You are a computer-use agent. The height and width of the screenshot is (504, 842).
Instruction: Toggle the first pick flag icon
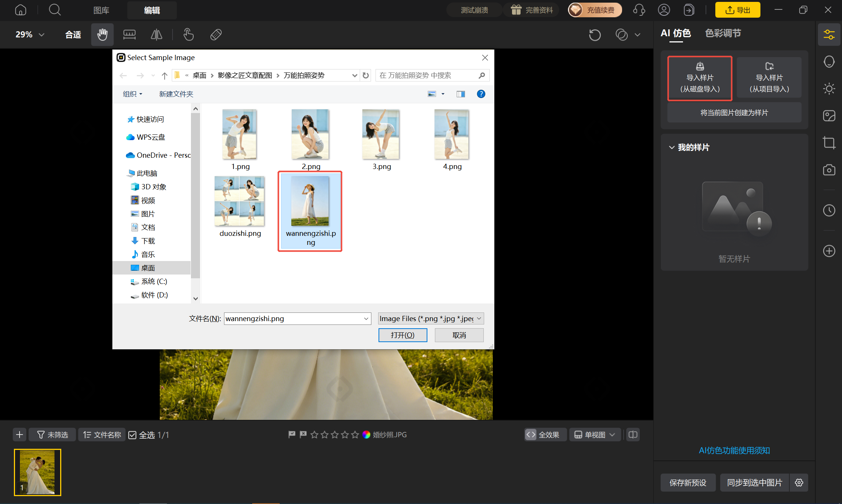292,435
